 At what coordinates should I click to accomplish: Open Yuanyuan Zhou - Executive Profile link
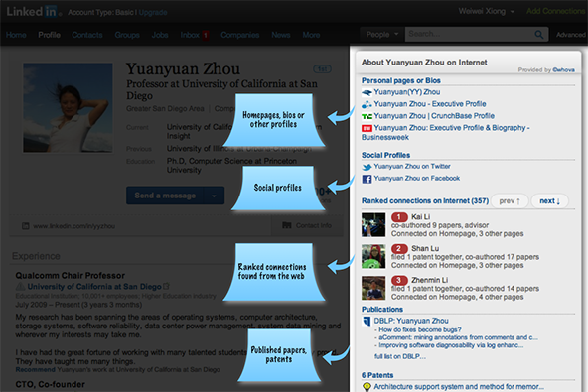[430, 104]
